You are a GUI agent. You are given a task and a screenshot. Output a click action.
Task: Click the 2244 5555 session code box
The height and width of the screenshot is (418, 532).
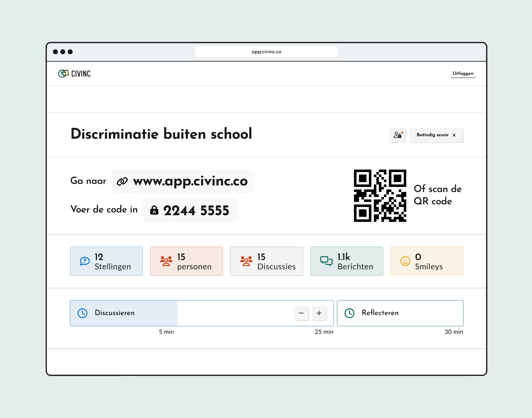[190, 210]
